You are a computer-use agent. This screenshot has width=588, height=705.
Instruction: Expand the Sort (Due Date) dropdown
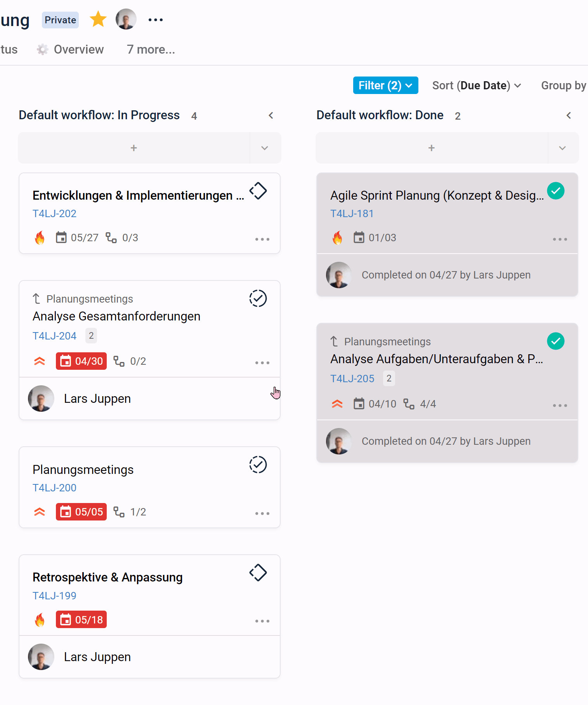(477, 85)
